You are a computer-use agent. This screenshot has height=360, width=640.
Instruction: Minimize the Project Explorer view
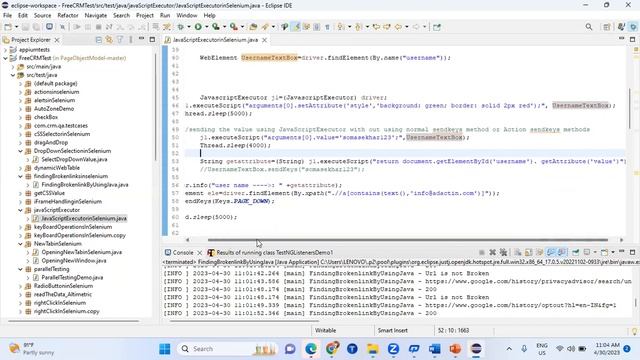(x=141, y=39)
